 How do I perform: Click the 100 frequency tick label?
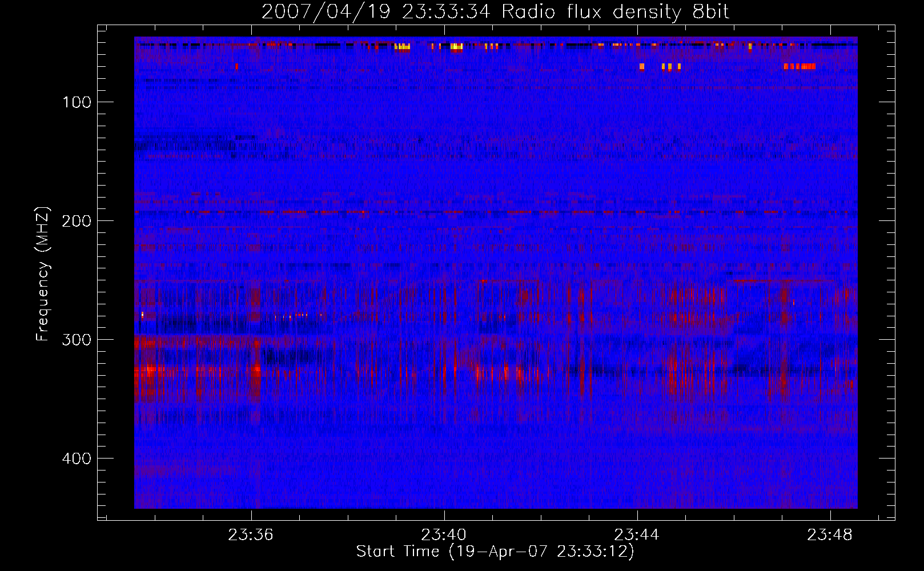(x=77, y=103)
